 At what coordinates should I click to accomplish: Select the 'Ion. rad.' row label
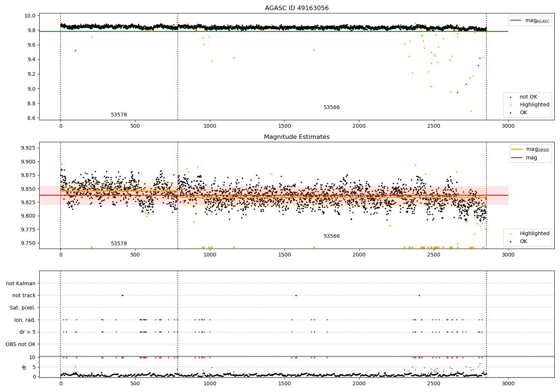point(25,320)
